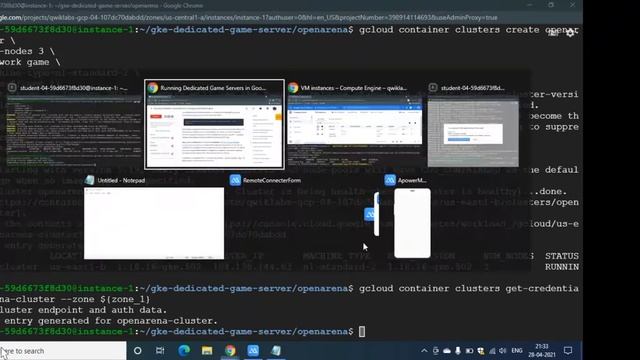Click the "-nodes 3 \" terminal line
The height and width of the screenshot is (360, 640).
pos(27,51)
